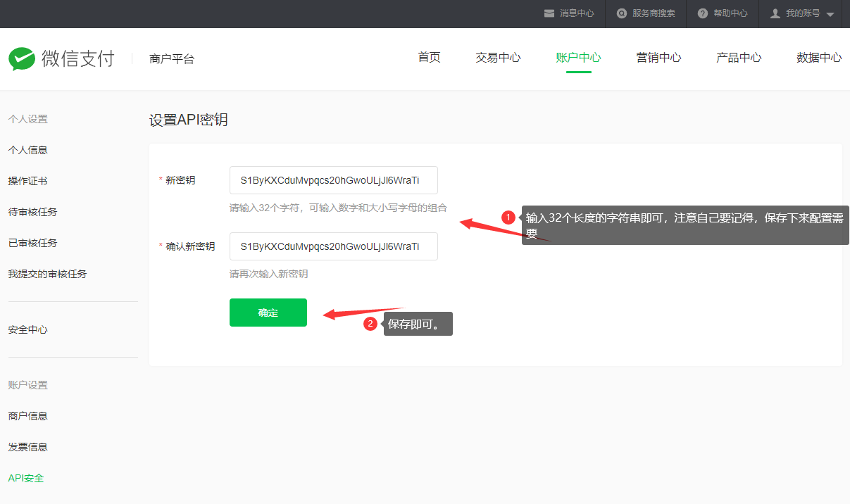This screenshot has height=504, width=850.
Task: Open 安全中心 in the sidebar
Action: pos(28,329)
